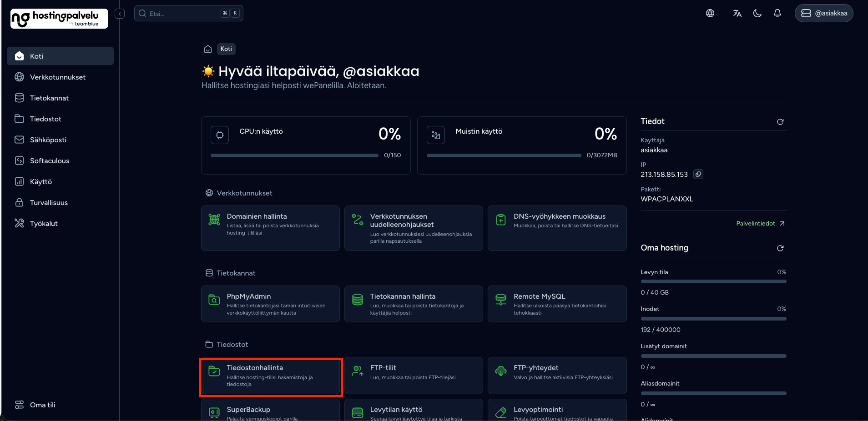Open the Tiedostonhallinta file manager card
This screenshot has width=868, height=421.
point(270,376)
